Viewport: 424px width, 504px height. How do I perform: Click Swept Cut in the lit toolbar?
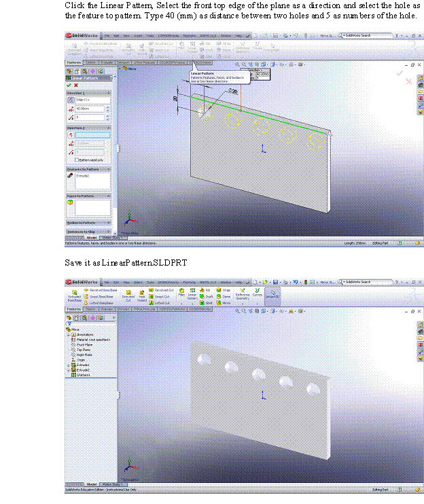159,297
